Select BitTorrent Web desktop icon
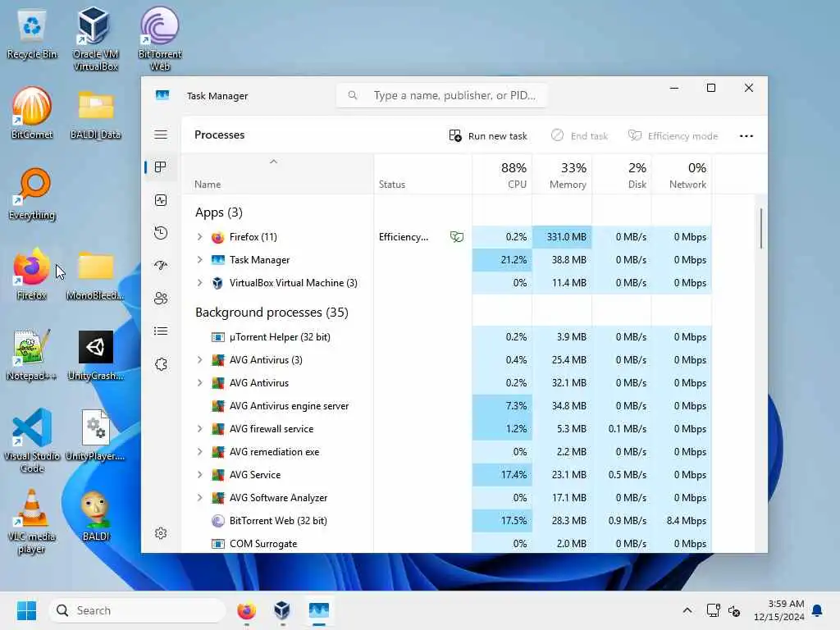 tap(160, 39)
